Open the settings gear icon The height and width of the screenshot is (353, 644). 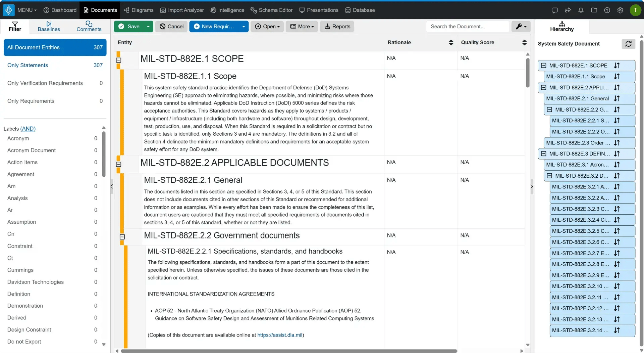tap(620, 10)
